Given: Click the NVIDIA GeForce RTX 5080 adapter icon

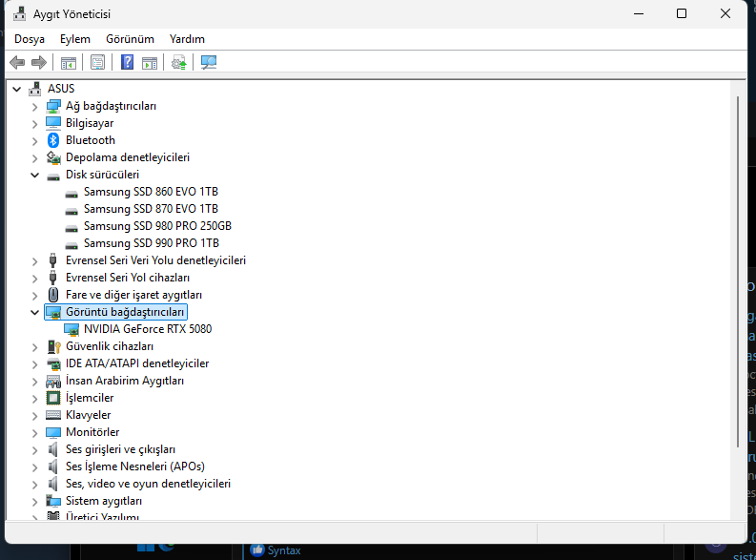Looking at the screenshot, I should point(72,329).
